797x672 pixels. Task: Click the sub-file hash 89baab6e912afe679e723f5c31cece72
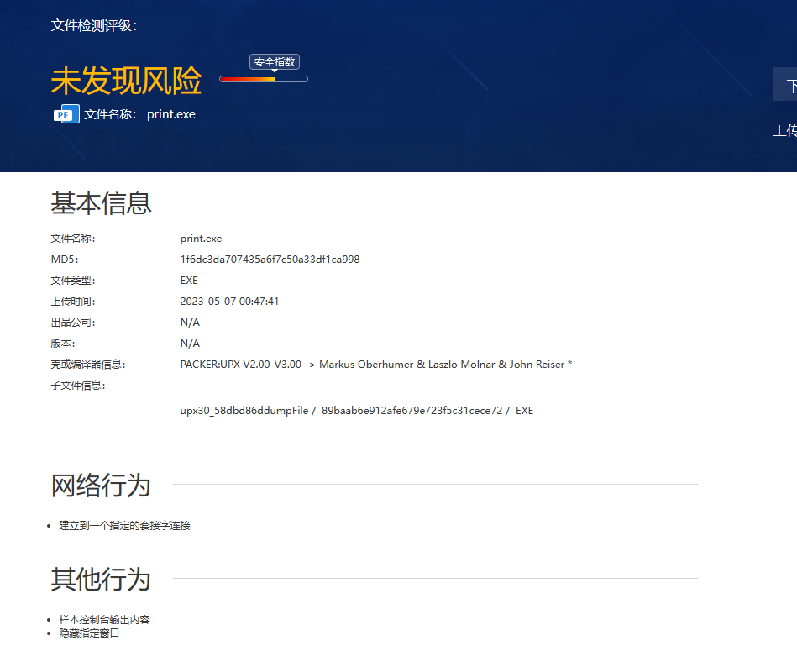[412, 411]
